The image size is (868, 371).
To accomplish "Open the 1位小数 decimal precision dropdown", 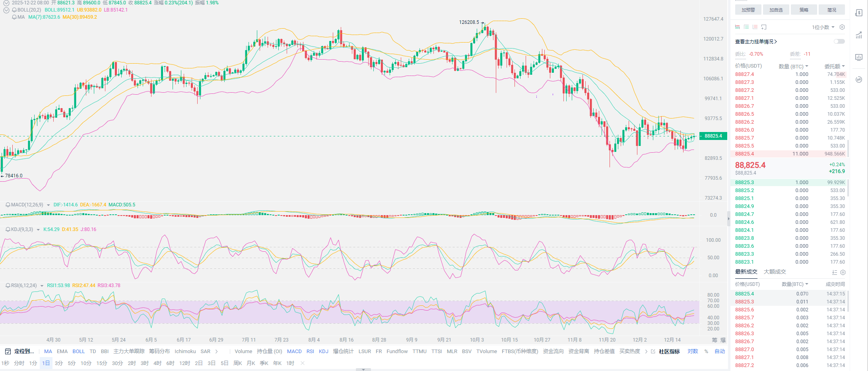I will pos(823,27).
